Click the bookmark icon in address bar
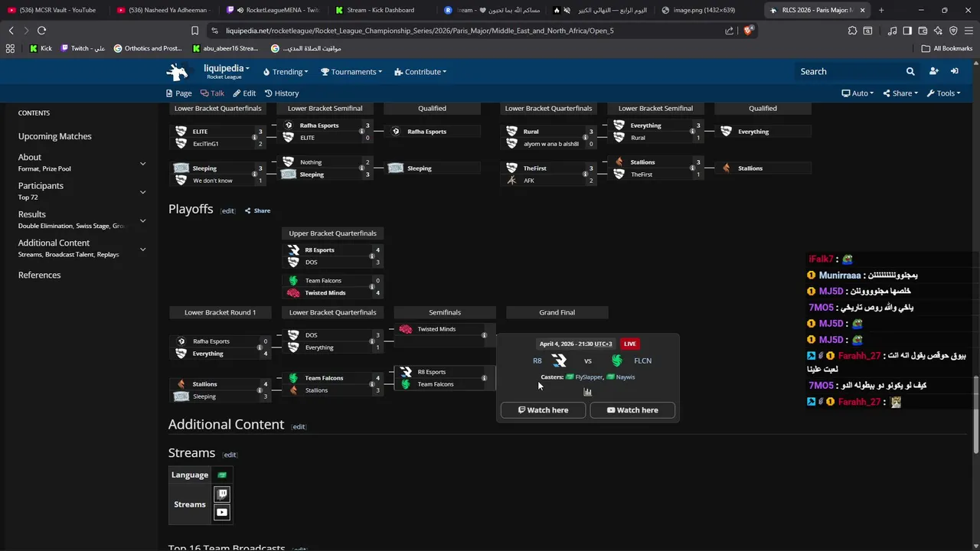980x551 pixels. point(194,31)
